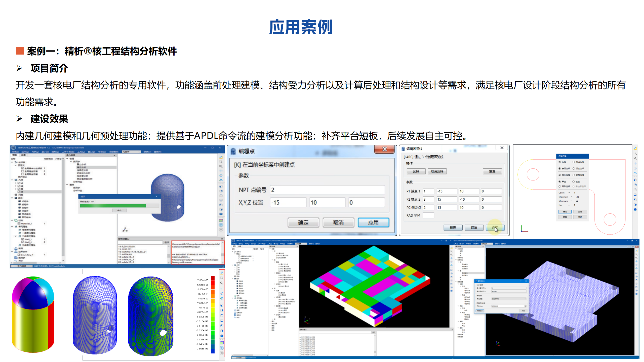
Task: Click the rotate view icon beside selection dialog
Action: coord(635,168)
